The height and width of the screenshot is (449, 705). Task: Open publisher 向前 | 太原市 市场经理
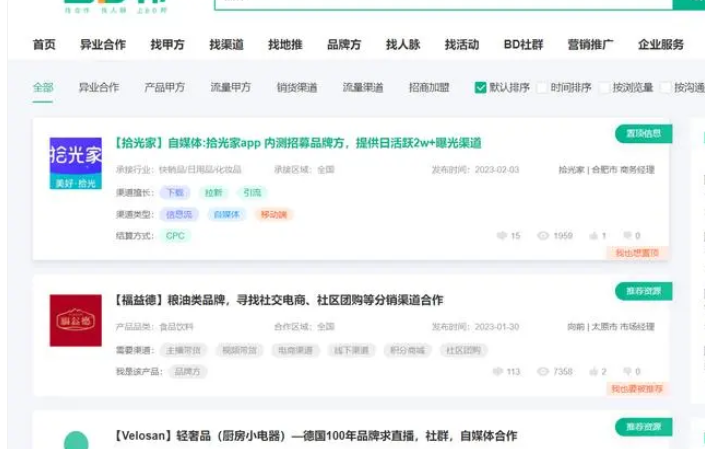(x=611, y=326)
